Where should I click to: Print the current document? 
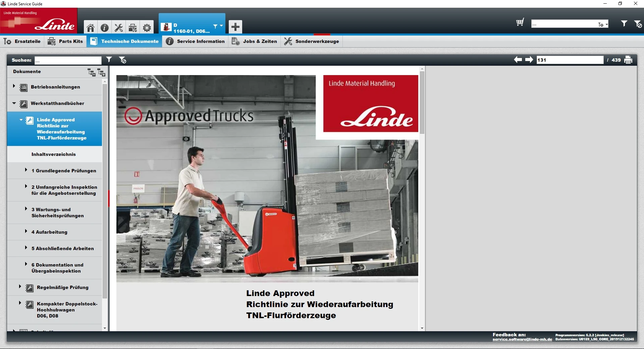628,60
